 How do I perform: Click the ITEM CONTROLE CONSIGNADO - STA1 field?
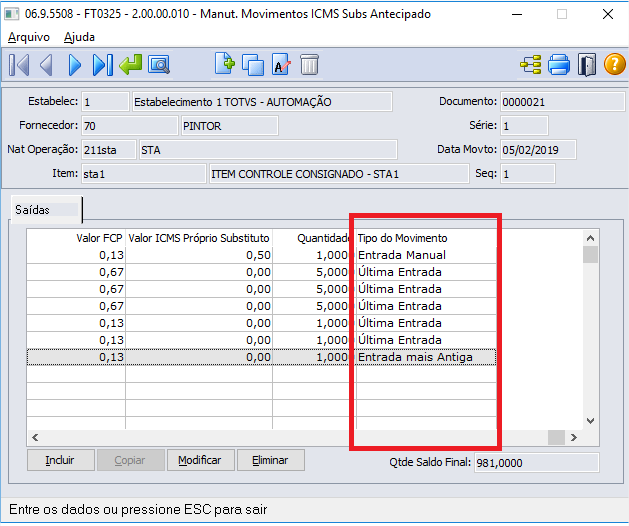tap(339, 174)
